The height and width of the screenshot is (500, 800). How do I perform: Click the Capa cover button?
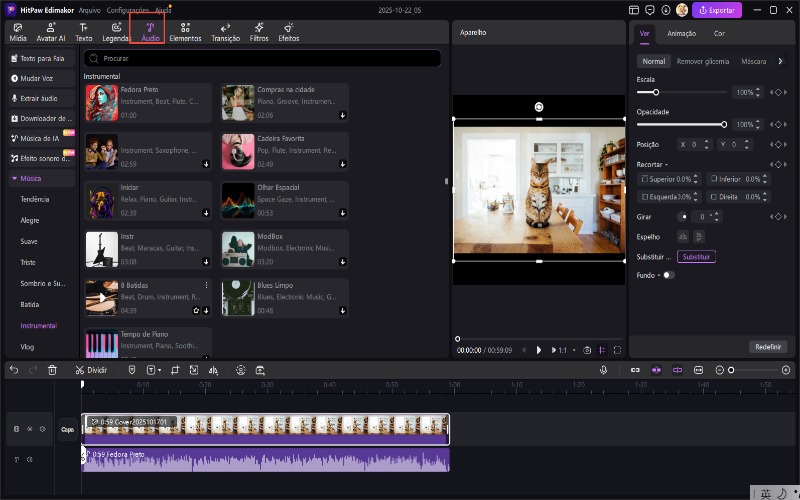(x=67, y=429)
